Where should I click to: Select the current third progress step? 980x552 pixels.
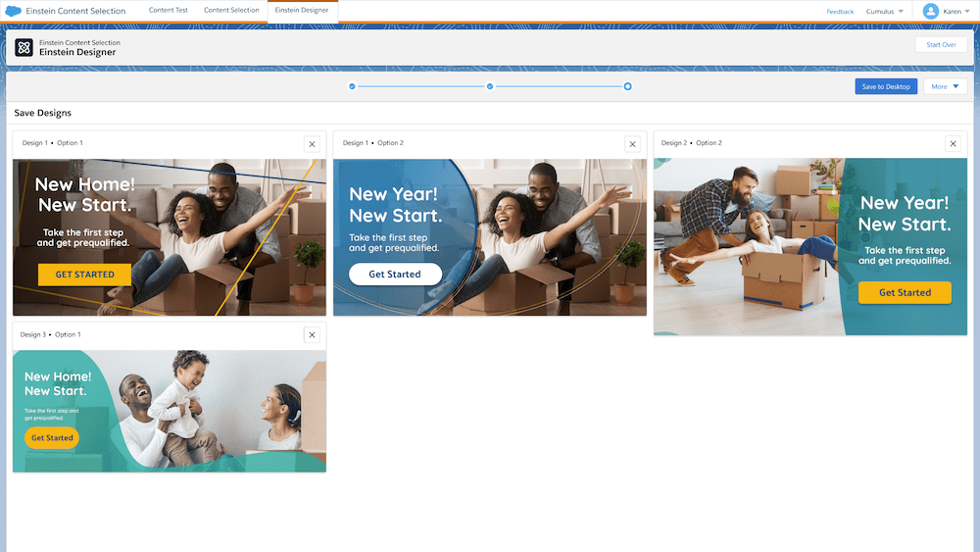[628, 86]
